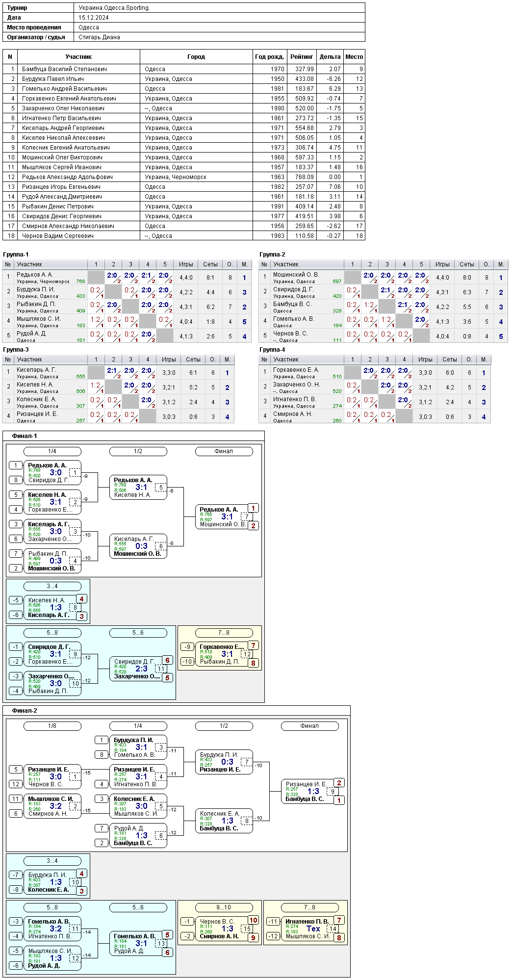Click final match score Редьков vs Мошинский
Screen dimensions: 513x980
227,516
